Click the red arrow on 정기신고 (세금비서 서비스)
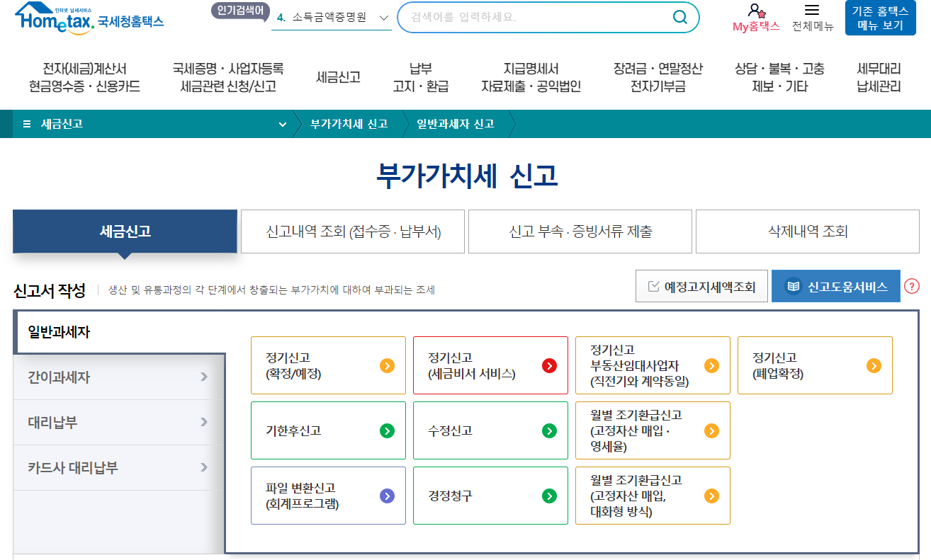This screenshot has height=560, width=931. point(548,365)
